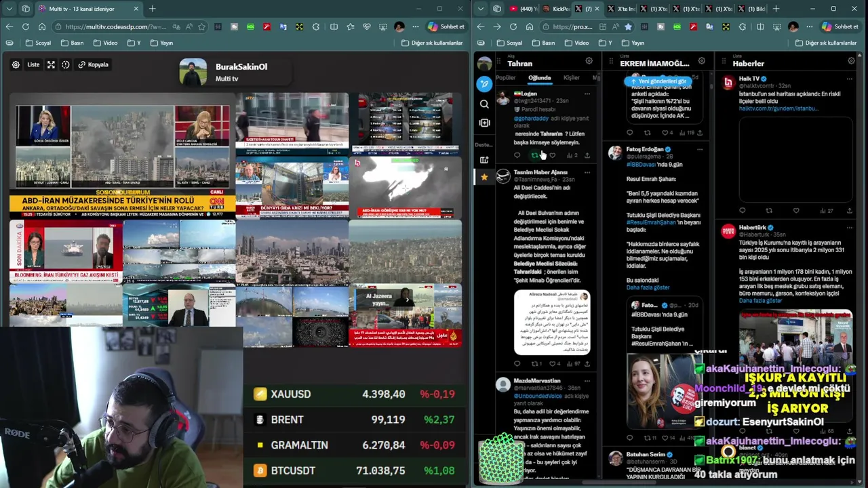Open split screen icon in left browser toolbar
The height and width of the screenshot is (488, 868).
click(334, 26)
